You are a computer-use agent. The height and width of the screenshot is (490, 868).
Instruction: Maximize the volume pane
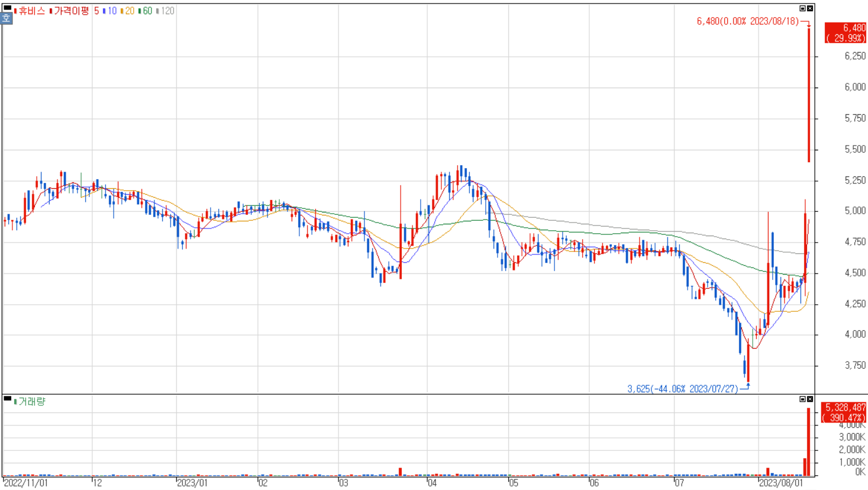pos(803,399)
